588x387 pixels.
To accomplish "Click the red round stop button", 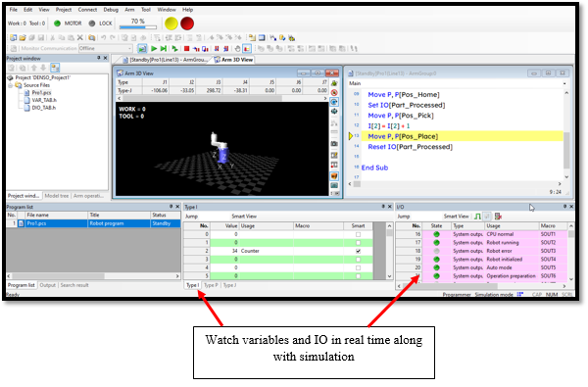I will tap(187, 24).
